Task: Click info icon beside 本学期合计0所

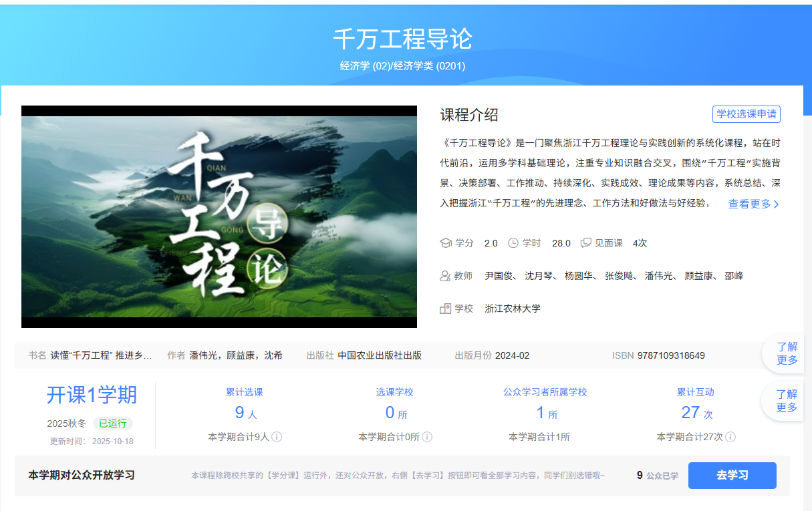Action: (x=427, y=437)
